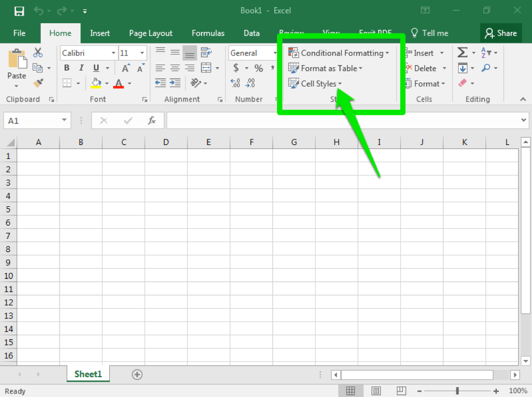The image size is (532, 397).
Task: Set middle vertical alignment
Action: (175, 52)
